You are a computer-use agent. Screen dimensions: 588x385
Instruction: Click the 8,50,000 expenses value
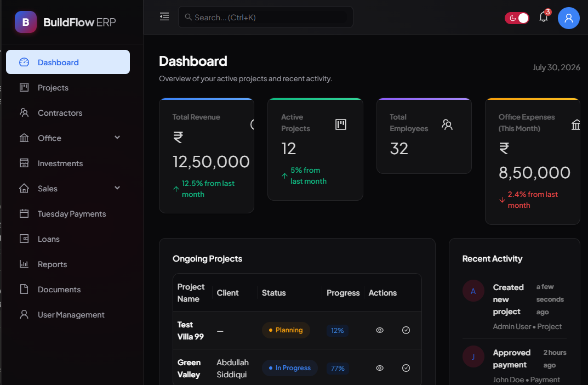click(534, 173)
